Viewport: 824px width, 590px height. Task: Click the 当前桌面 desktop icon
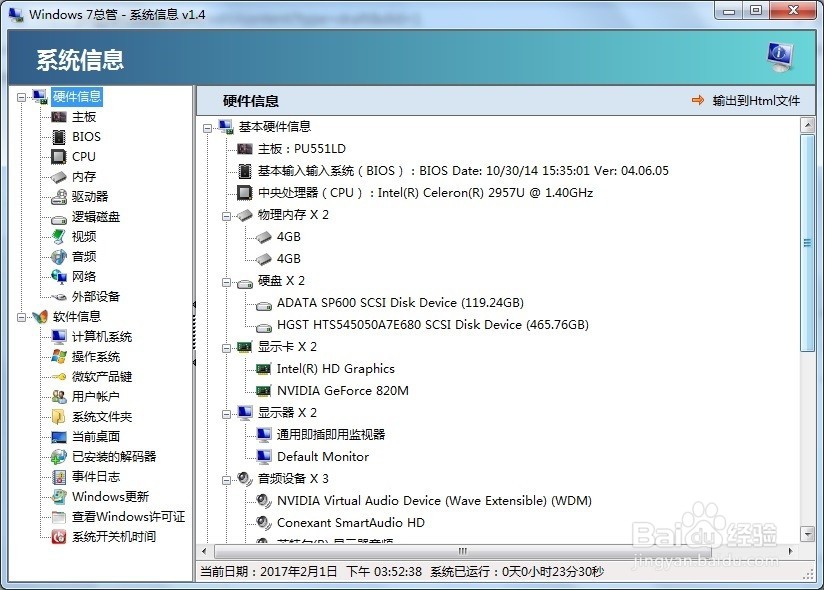point(59,437)
